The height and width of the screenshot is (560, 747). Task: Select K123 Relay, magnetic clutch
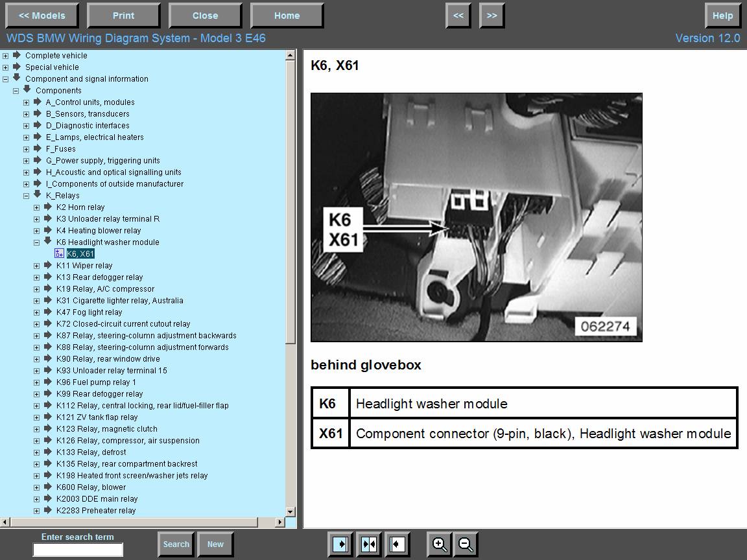pos(107,428)
